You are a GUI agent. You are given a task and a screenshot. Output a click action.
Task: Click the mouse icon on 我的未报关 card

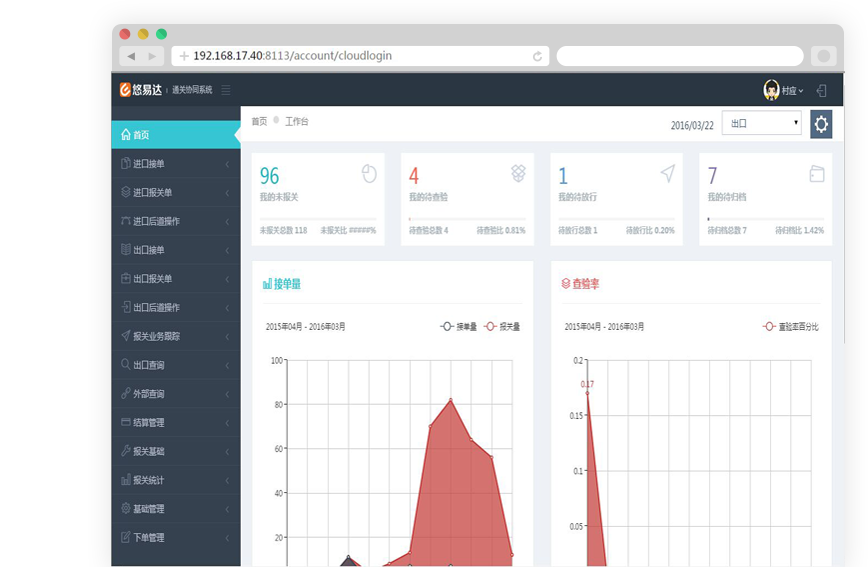pyautogui.click(x=369, y=174)
